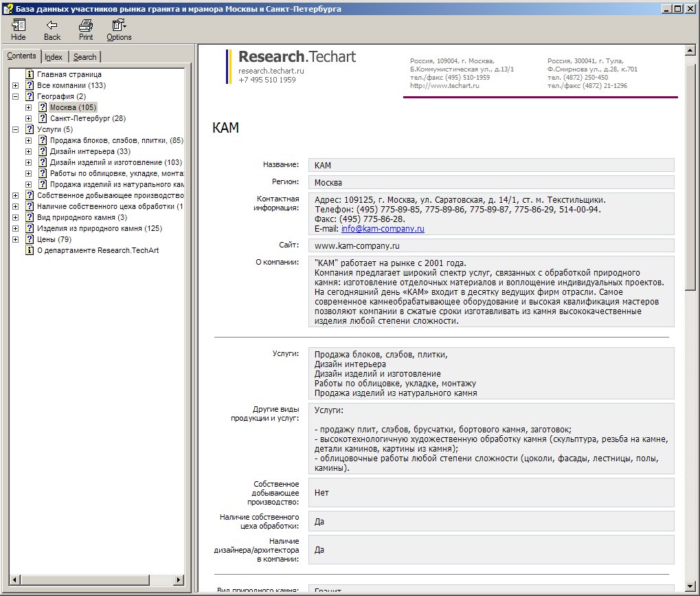Click the Москва value in the Регион field
This screenshot has width=700, height=596.
pyautogui.click(x=328, y=182)
